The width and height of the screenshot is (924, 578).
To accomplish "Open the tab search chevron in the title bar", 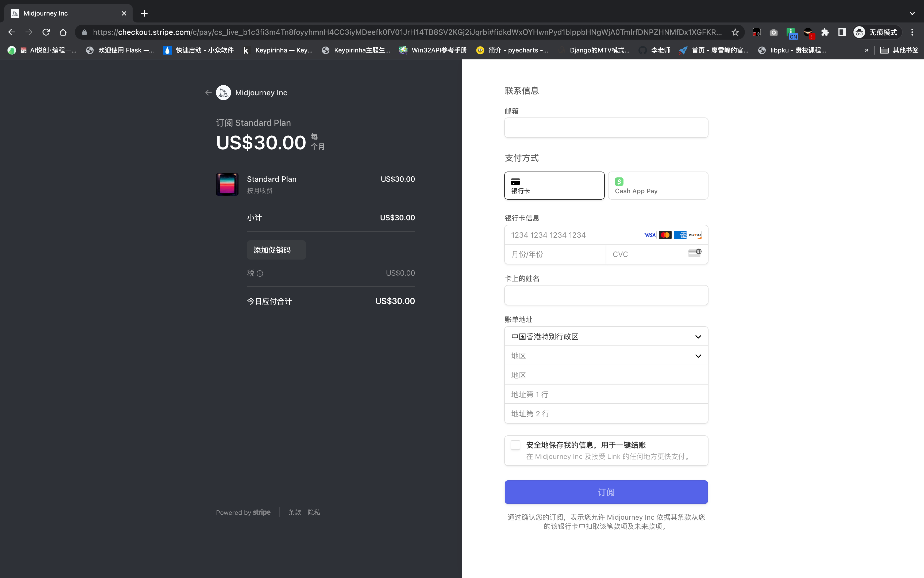I will [912, 13].
